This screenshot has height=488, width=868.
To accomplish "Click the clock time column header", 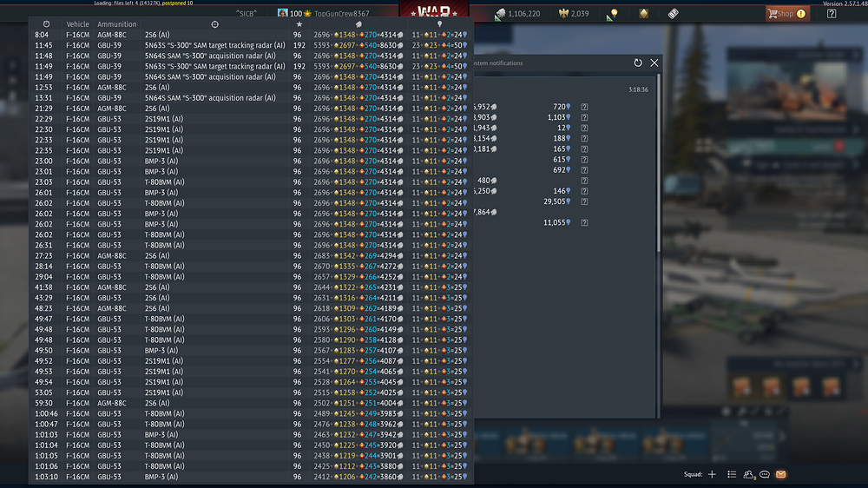I will click(47, 24).
